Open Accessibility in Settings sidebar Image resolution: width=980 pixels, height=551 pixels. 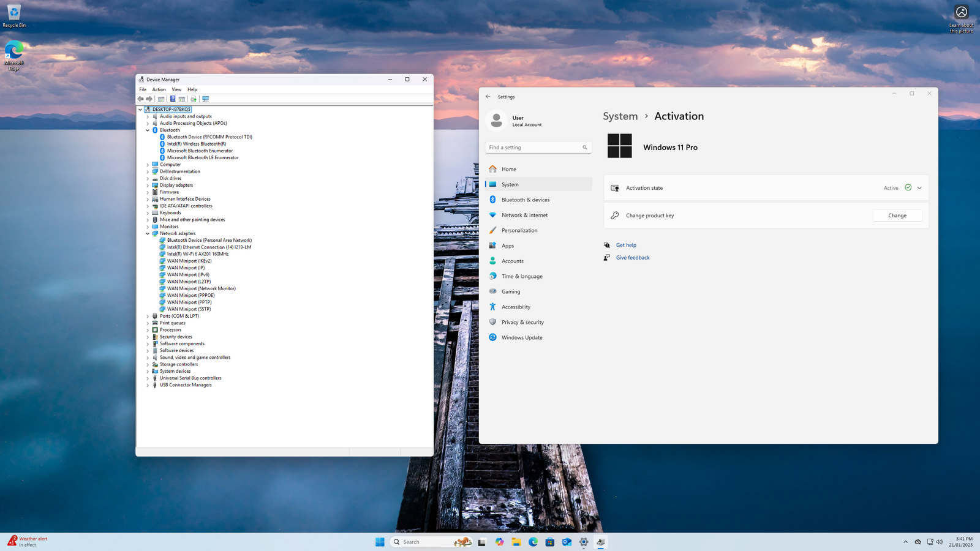point(539,307)
